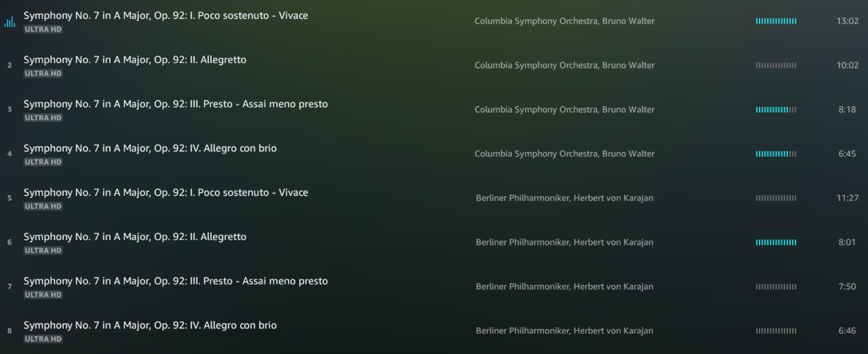
Task: Open Berliner Philharmoniker link on track 8
Action: [523, 331]
